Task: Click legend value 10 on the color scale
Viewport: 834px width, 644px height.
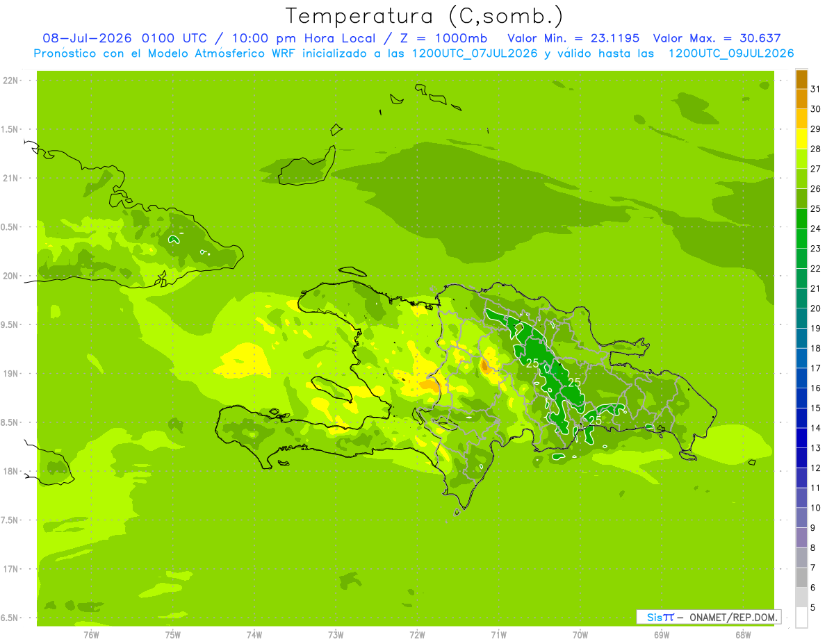Action: (x=815, y=508)
